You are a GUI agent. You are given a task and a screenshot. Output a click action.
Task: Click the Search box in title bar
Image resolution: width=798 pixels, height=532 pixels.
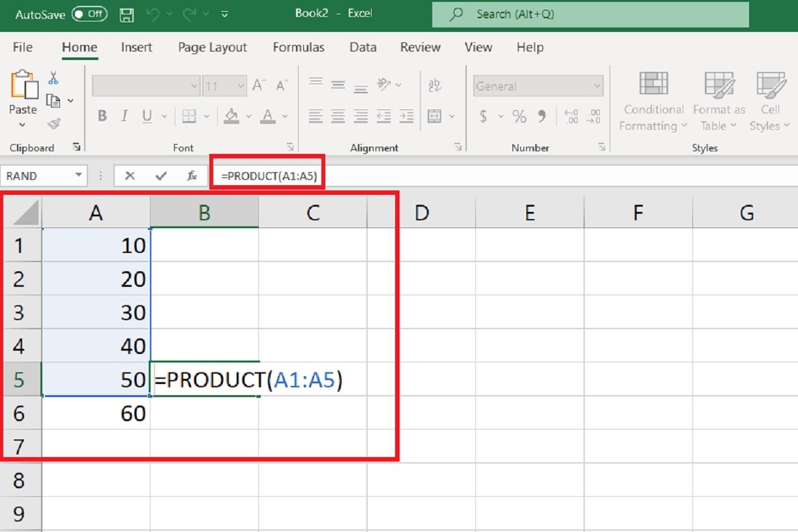pyautogui.click(x=590, y=14)
